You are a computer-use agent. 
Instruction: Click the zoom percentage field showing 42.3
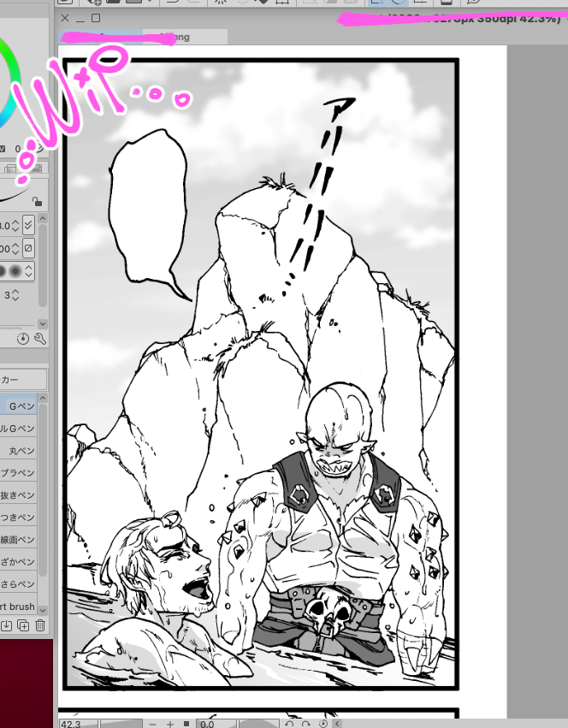(x=78, y=724)
